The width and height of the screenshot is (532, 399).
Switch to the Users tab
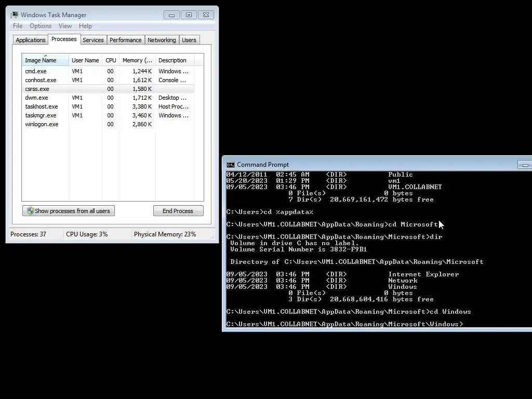189,40
